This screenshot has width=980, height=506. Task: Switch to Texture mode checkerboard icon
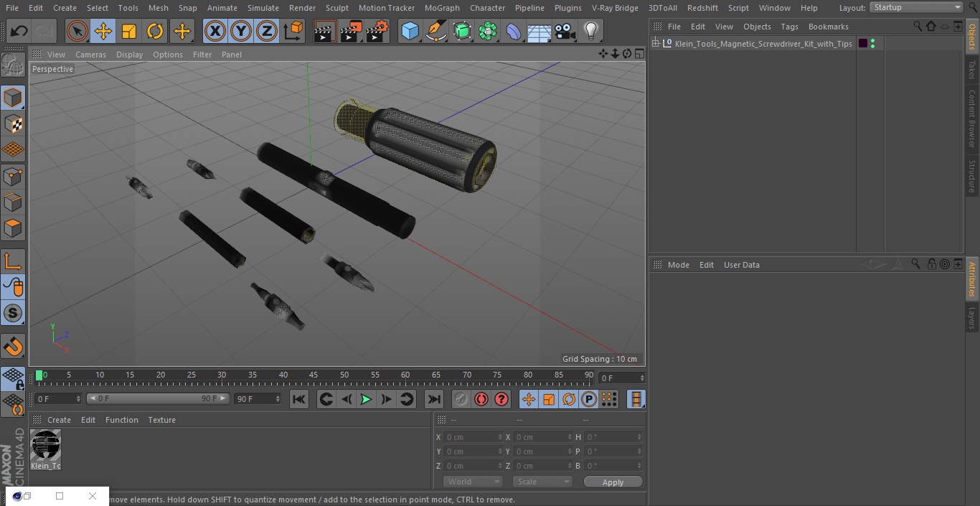pyautogui.click(x=13, y=123)
